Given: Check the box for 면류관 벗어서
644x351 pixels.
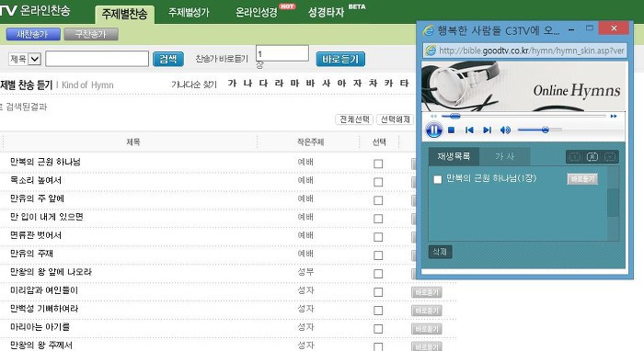Looking at the screenshot, I should 378,237.
